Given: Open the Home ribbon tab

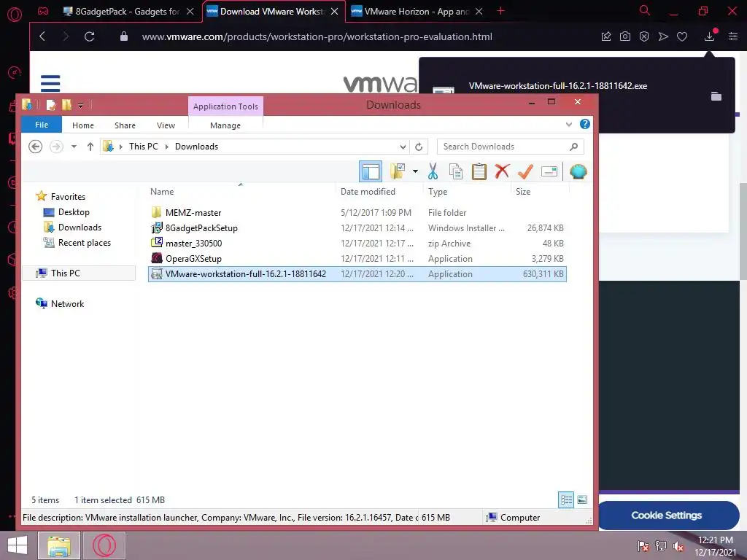Looking at the screenshot, I should pos(83,125).
